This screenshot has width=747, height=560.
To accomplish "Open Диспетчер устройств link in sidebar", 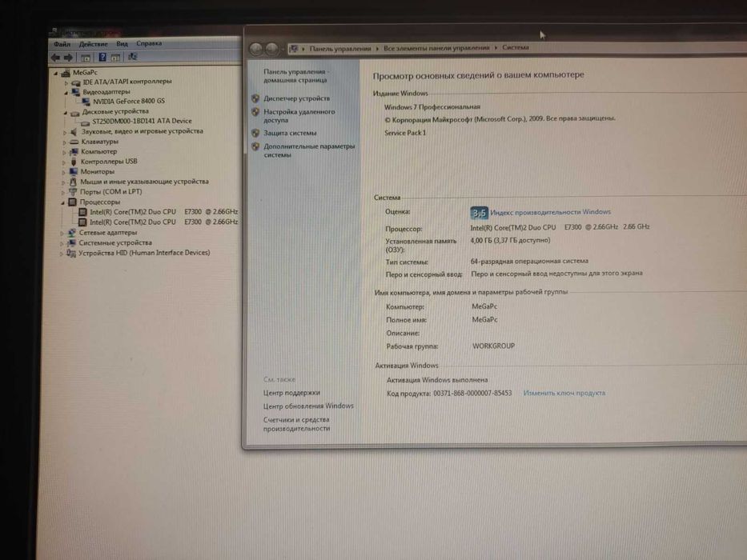I will coord(296,98).
